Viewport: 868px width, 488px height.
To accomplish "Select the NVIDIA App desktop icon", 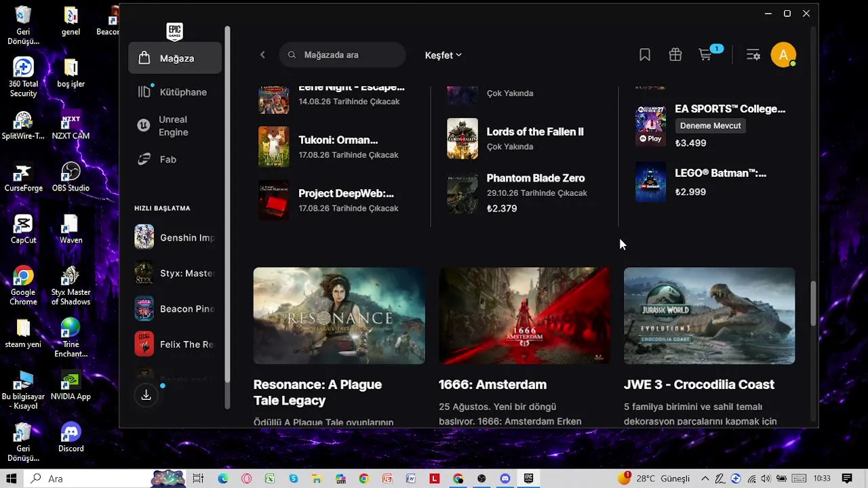I will 71,386.
